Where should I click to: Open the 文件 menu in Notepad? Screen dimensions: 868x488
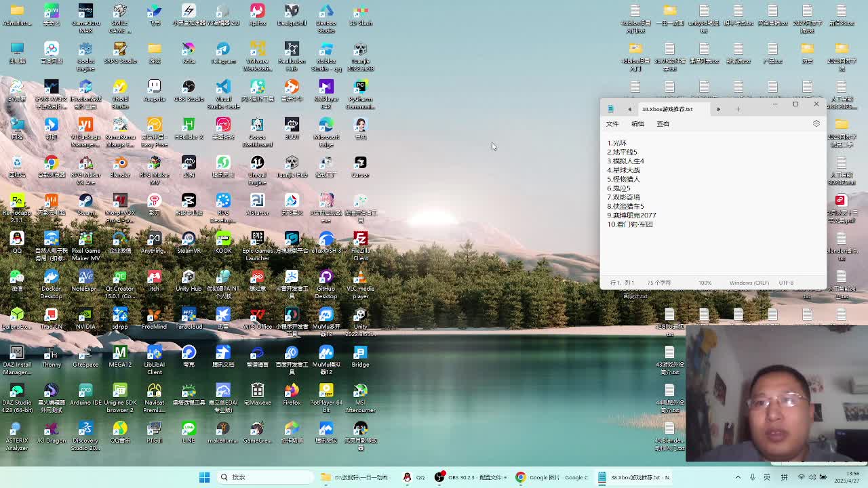pos(612,124)
